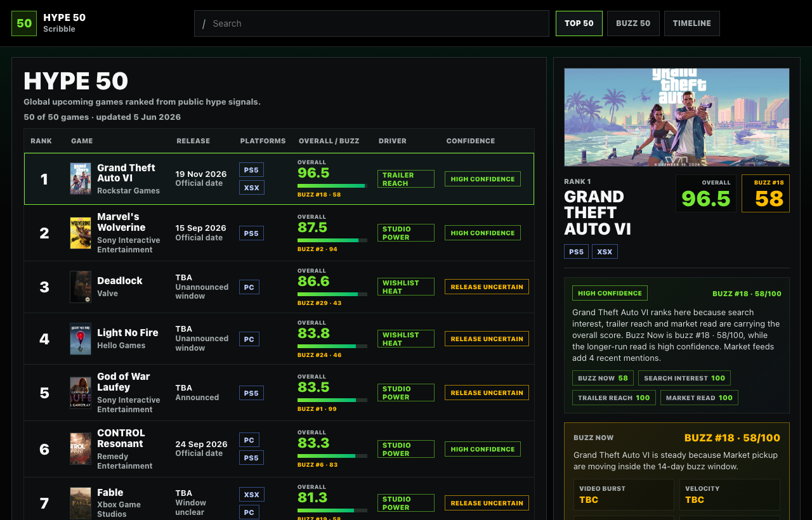The image size is (812, 520).
Task: Click the God of War Laufey cover thumbnail
Action: pos(81,393)
